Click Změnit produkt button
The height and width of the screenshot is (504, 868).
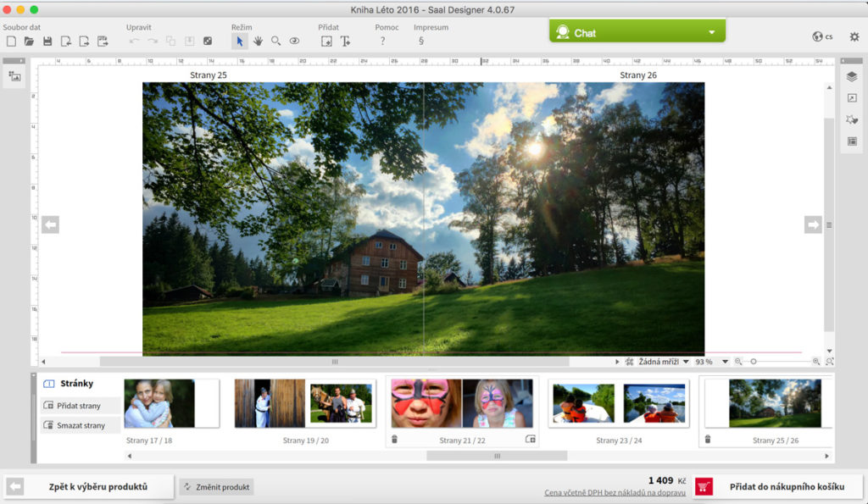[x=216, y=486]
